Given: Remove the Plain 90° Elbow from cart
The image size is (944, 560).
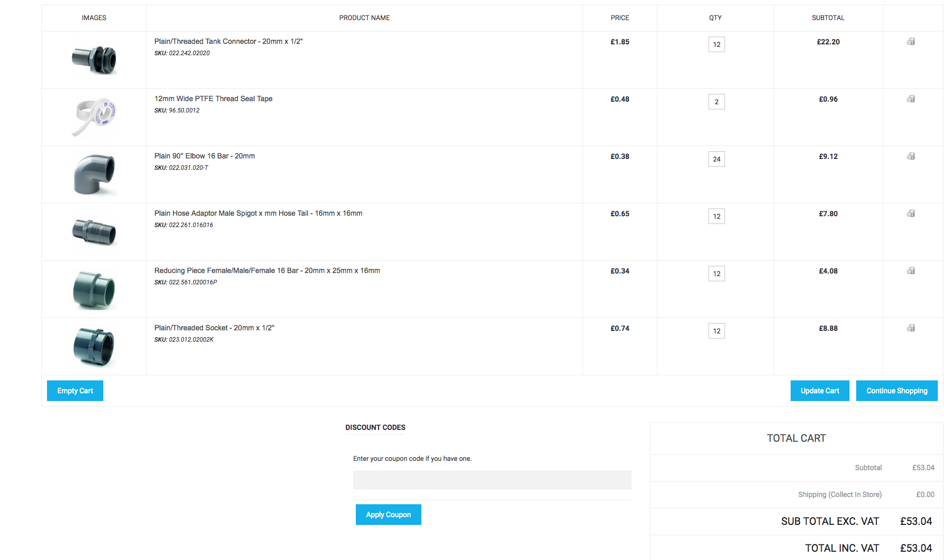Looking at the screenshot, I should pos(911,156).
